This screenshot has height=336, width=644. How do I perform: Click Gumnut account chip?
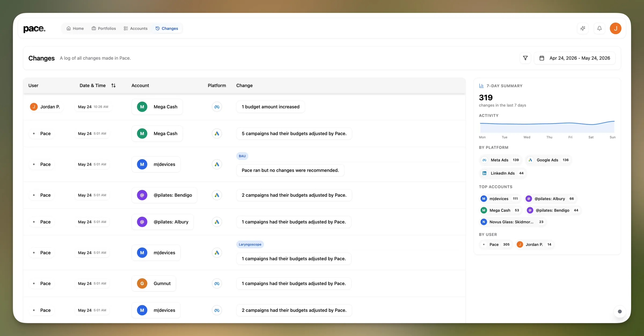(154, 283)
